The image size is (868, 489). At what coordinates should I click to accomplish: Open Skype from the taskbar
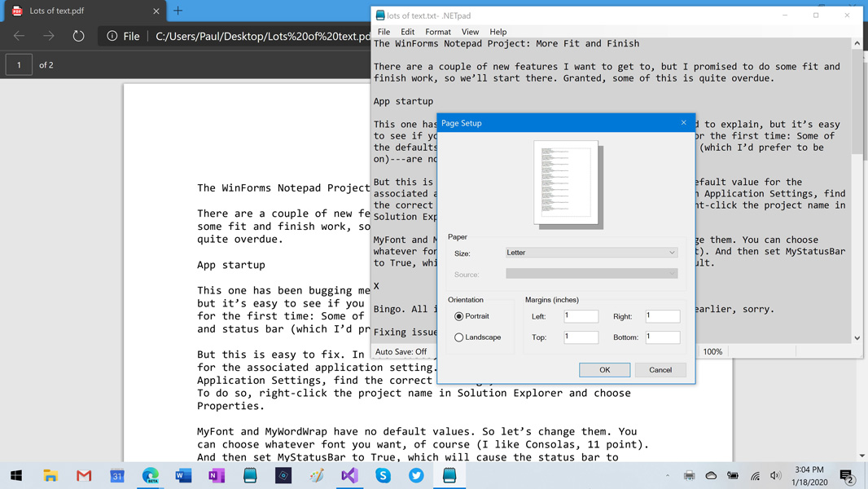pos(383,476)
